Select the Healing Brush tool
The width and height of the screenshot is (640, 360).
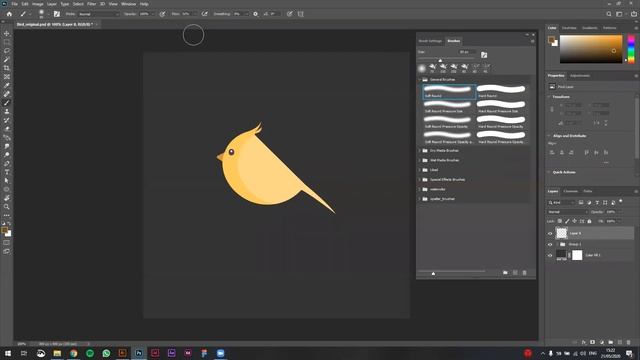coord(7,94)
